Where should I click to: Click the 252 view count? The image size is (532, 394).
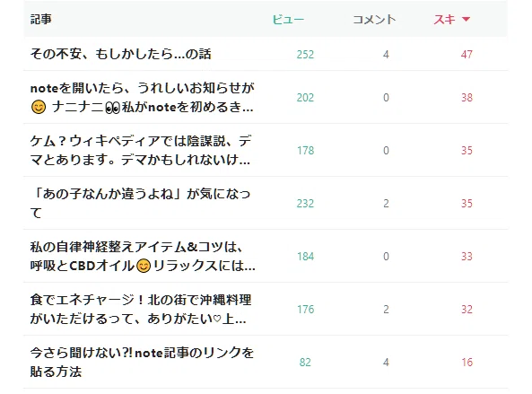[x=305, y=54]
